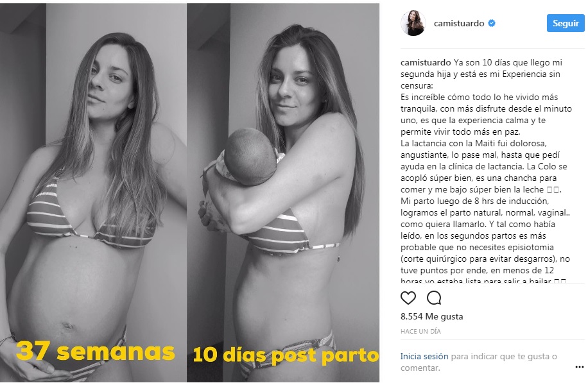The height and width of the screenshot is (383, 588).
Task: Click the cut-off last caption line about 'bailar'
Action: (483, 280)
